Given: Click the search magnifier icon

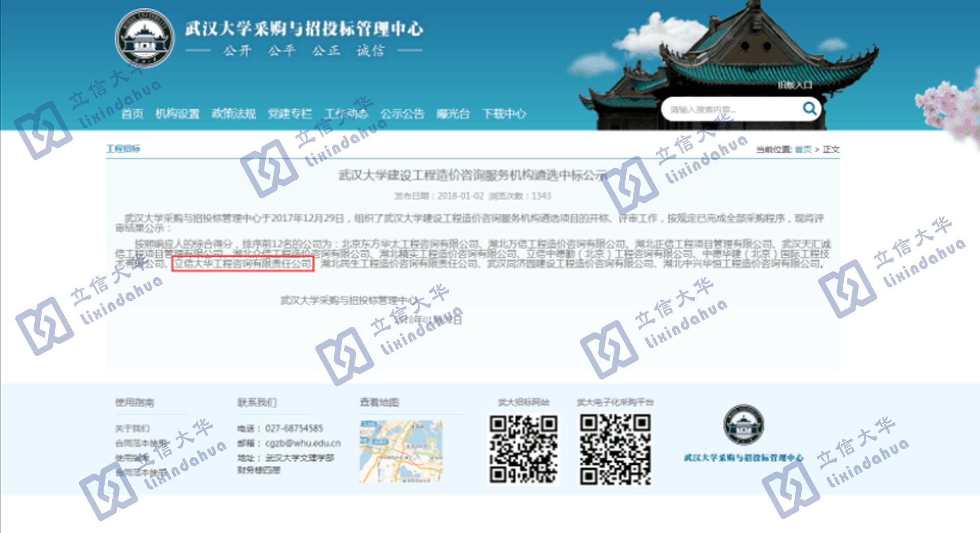Looking at the screenshot, I should 810,109.
